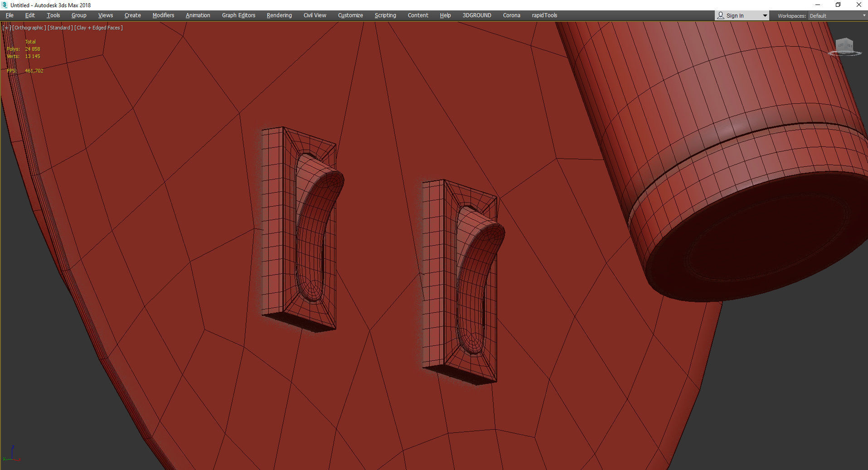Open the Edit menu

30,15
